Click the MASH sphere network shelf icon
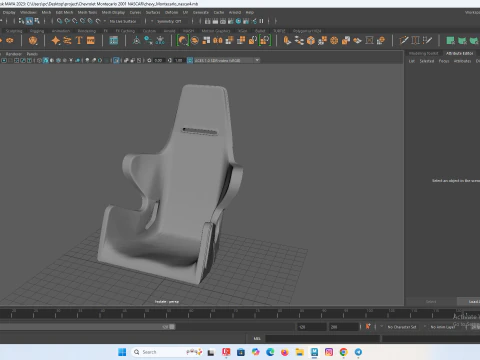480x360 pixels. pyautogui.click(x=33, y=41)
